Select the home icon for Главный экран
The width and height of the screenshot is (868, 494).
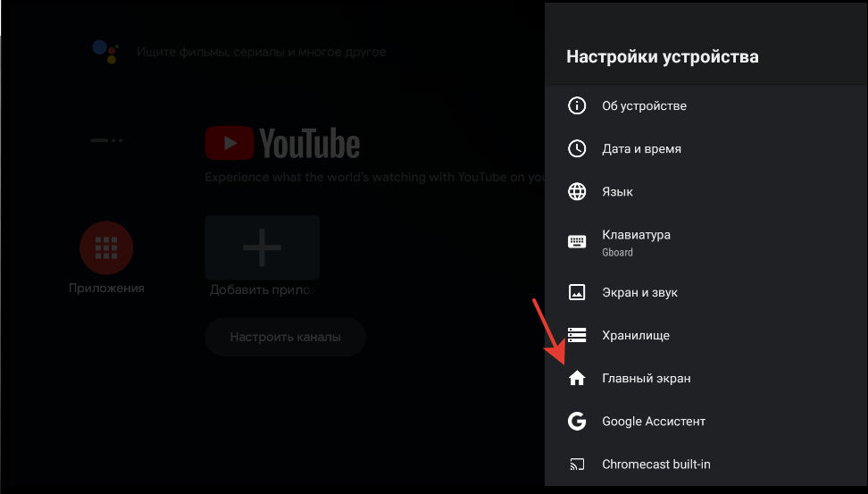(x=577, y=378)
